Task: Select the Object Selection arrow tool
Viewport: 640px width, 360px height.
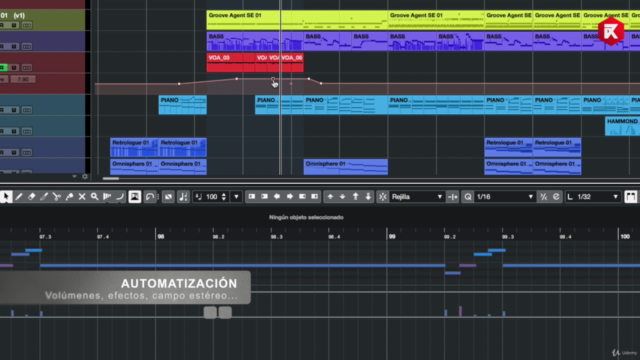Action: click(6, 197)
